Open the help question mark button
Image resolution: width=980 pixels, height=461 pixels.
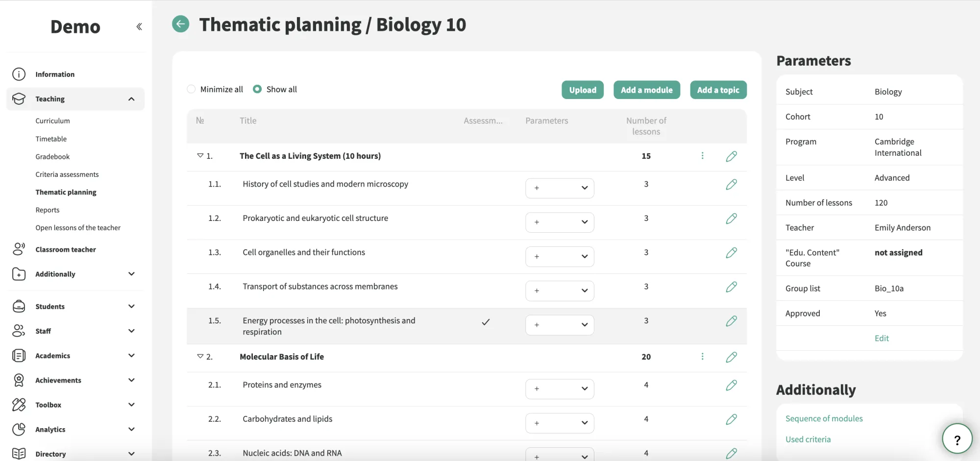click(957, 439)
